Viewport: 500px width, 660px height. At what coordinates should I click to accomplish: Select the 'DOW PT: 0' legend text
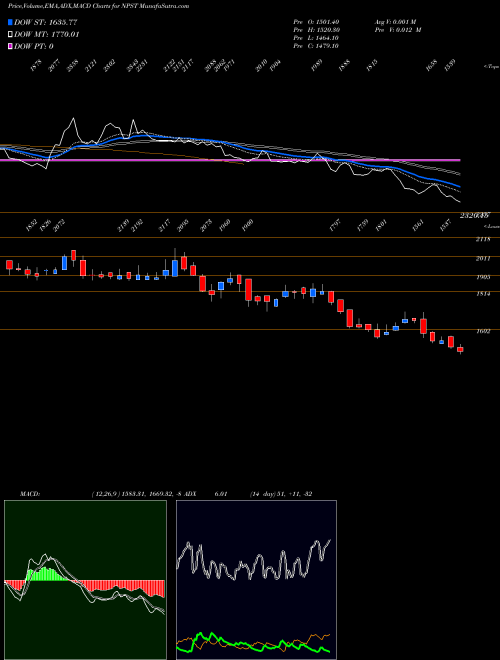[x=34, y=46]
